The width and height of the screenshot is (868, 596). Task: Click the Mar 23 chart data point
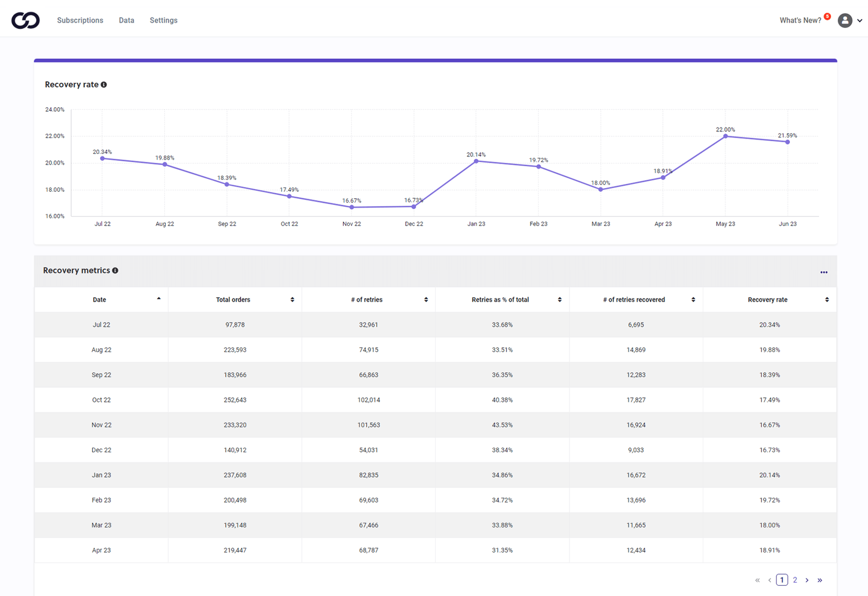pyautogui.click(x=601, y=190)
